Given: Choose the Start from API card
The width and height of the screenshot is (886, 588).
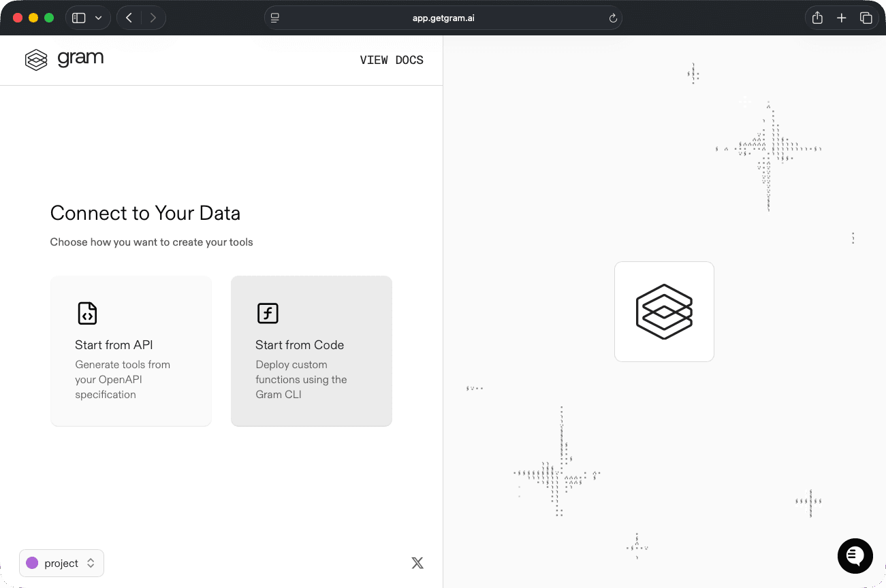Looking at the screenshot, I should coord(131,350).
